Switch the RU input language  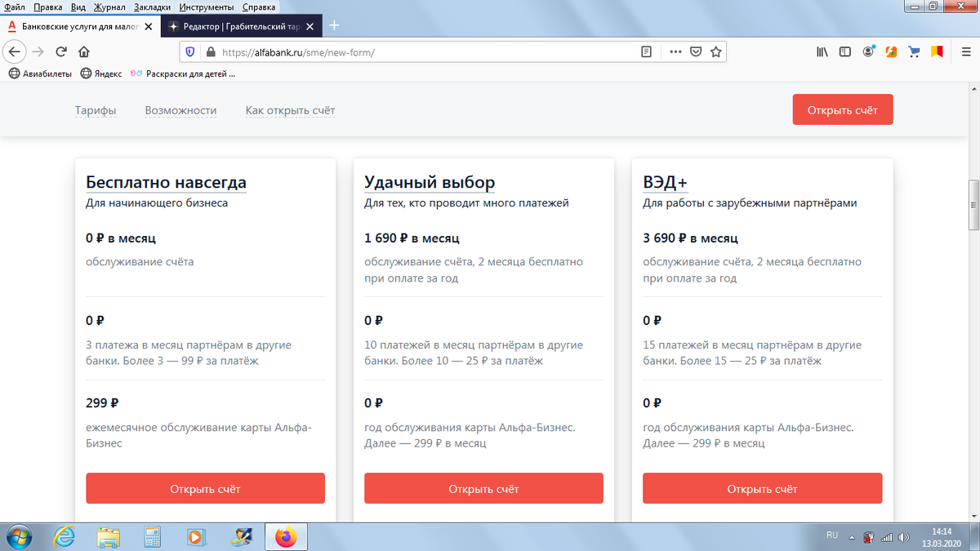coord(832,535)
